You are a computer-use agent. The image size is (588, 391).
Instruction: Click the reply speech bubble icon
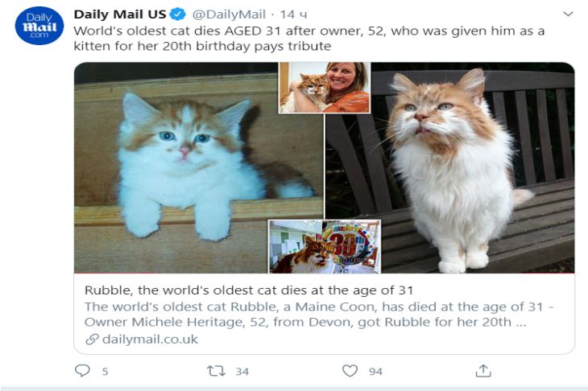(x=82, y=371)
